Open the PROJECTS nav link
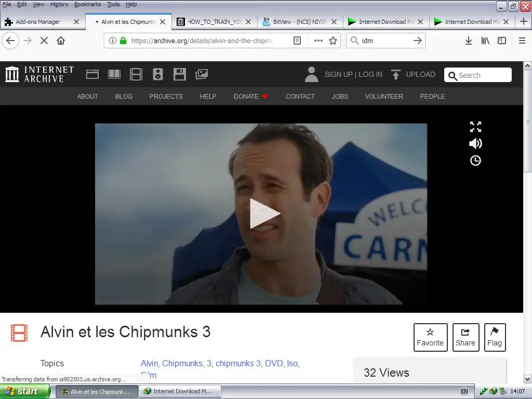 [x=166, y=96]
